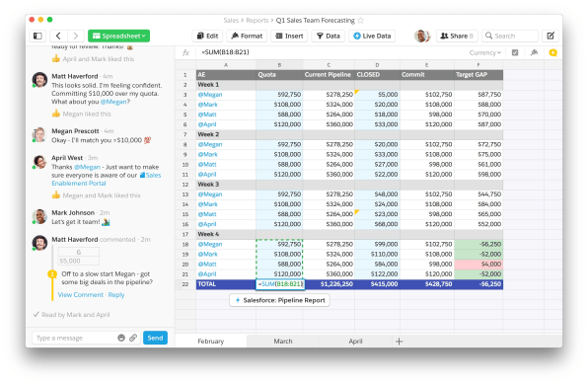Click the format paint icon in formula bar

pyautogui.click(x=534, y=52)
